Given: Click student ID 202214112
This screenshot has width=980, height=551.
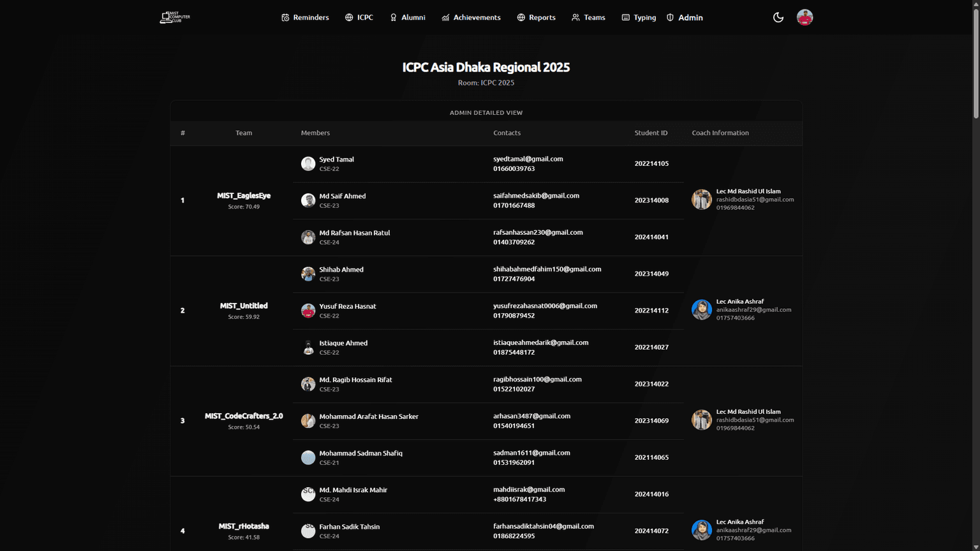Looking at the screenshot, I should (651, 311).
